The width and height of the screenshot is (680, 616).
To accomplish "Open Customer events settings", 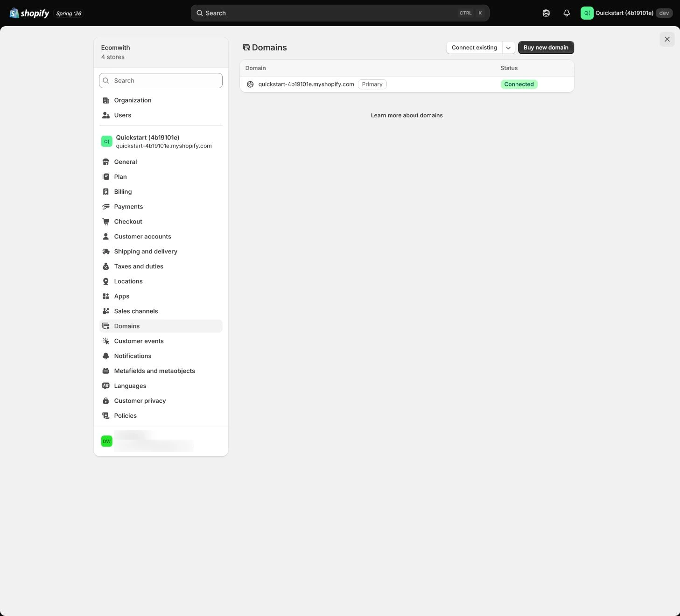I will 161,341.
